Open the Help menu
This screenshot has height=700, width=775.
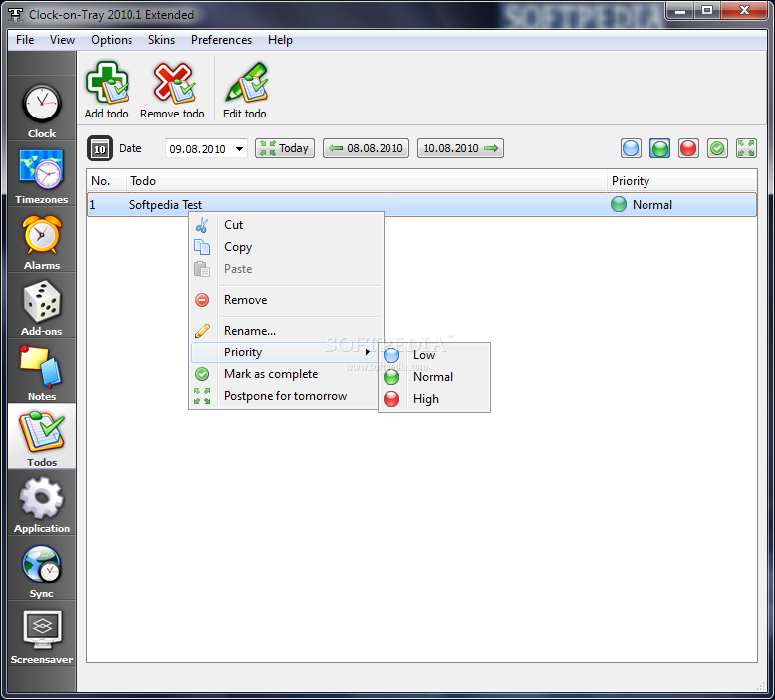[x=280, y=40]
